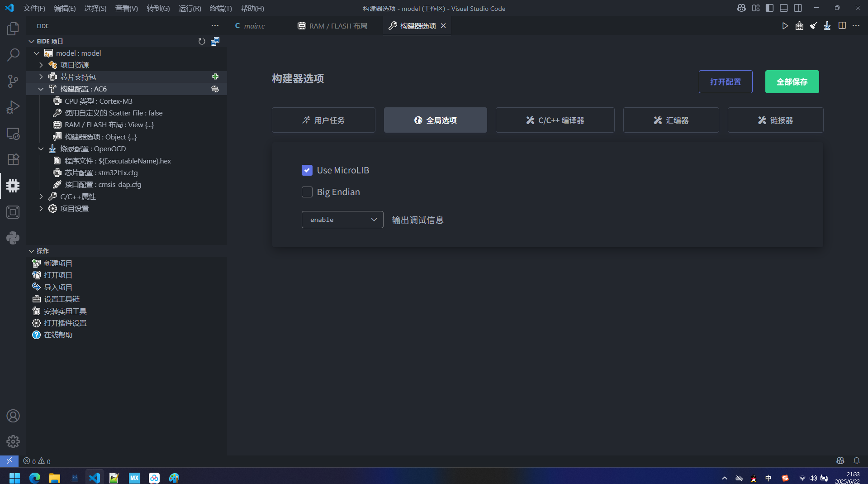This screenshot has height=484, width=868.
Task: Expand the 项目资源 tree node
Action: [41, 65]
